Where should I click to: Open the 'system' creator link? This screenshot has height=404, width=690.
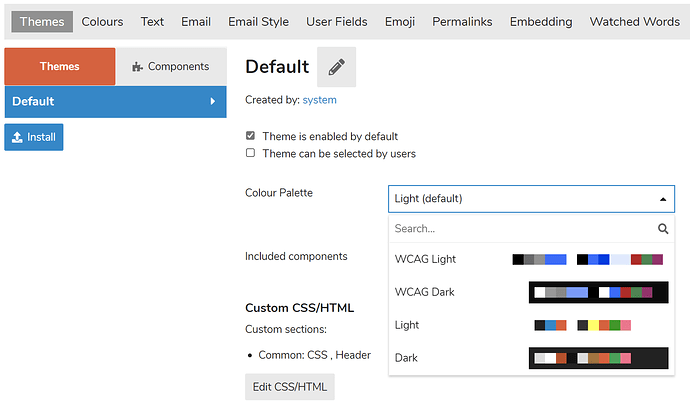(319, 100)
